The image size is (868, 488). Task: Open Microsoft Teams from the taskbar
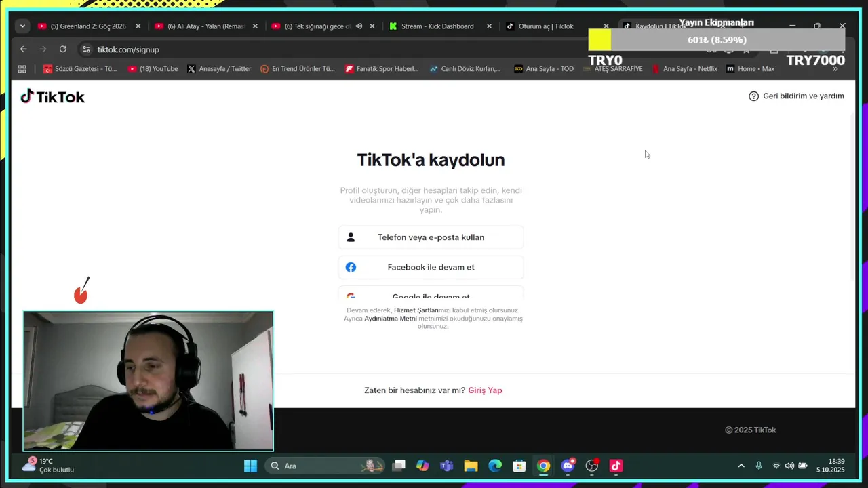446,466
